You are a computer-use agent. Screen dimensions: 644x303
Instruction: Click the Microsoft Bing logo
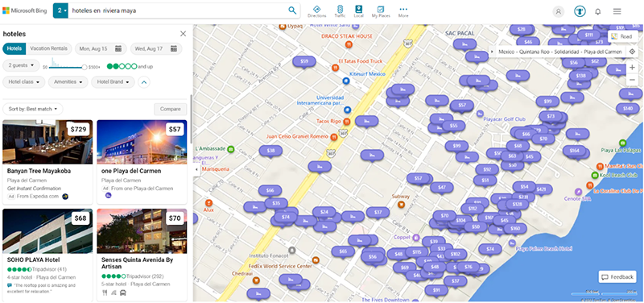26,10
